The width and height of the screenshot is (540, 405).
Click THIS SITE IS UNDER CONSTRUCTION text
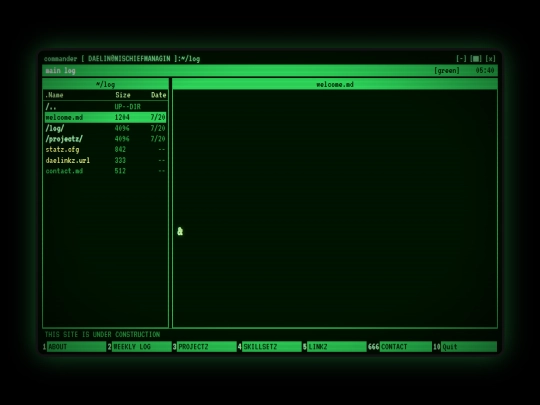[x=102, y=334]
